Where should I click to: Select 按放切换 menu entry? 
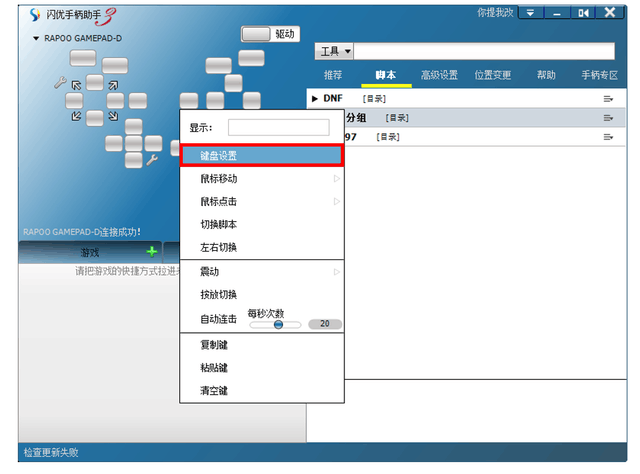click(262, 294)
